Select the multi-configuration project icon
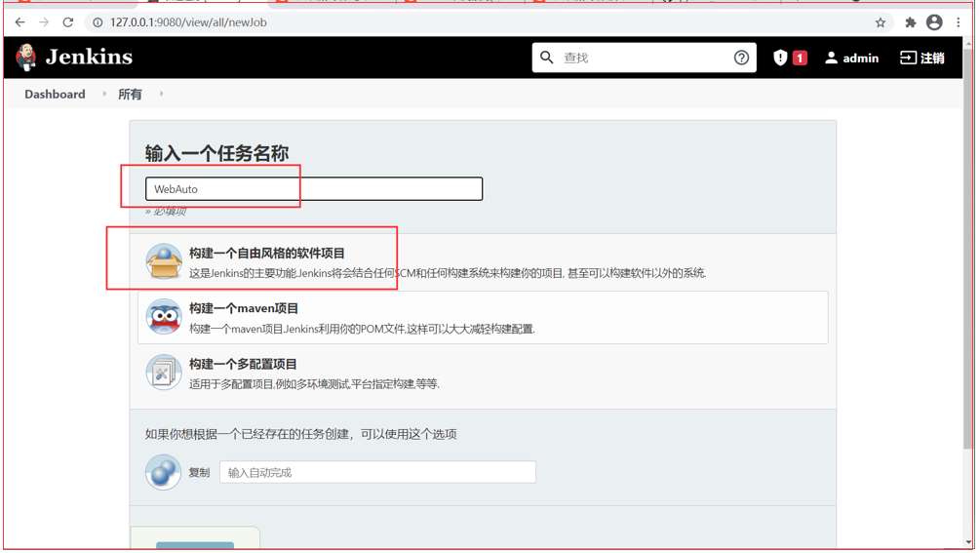This screenshot has width=980, height=553. (x=164, y=373)
